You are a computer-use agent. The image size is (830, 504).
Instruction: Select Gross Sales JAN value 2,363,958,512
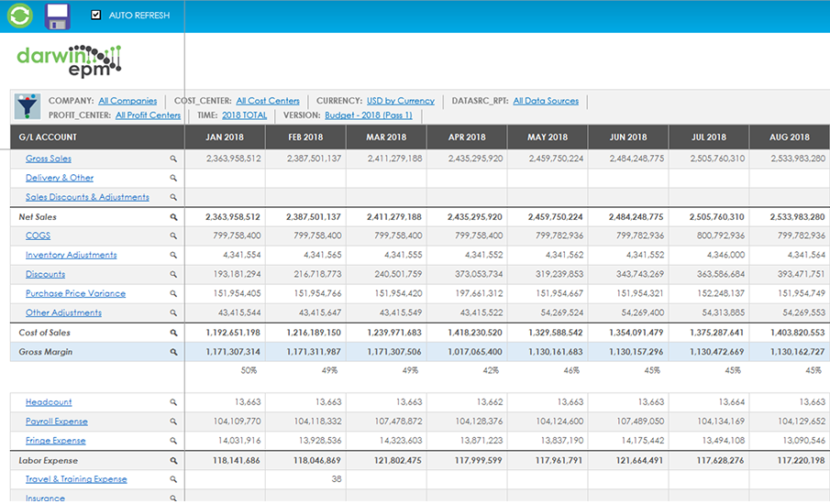[x=234, y=159]
